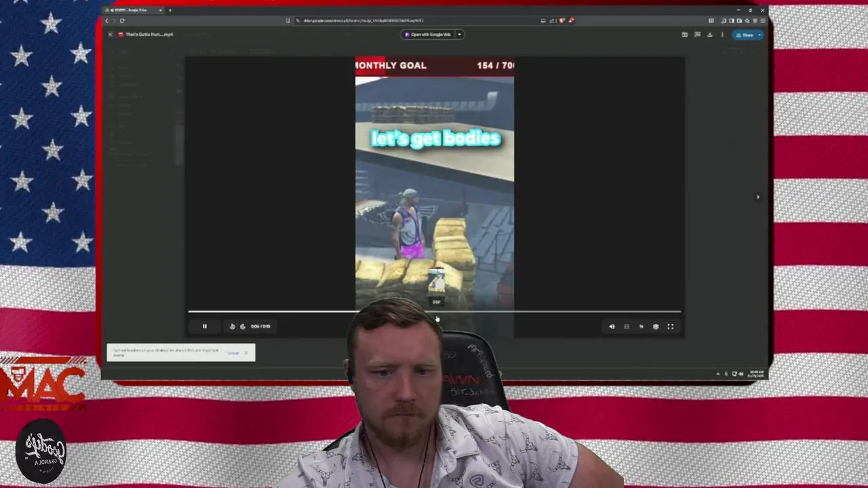Image resolution: width=868 pixels, height=488 pixels.
Task: Click the add comment icon in the header
Action: click(697, 35)
